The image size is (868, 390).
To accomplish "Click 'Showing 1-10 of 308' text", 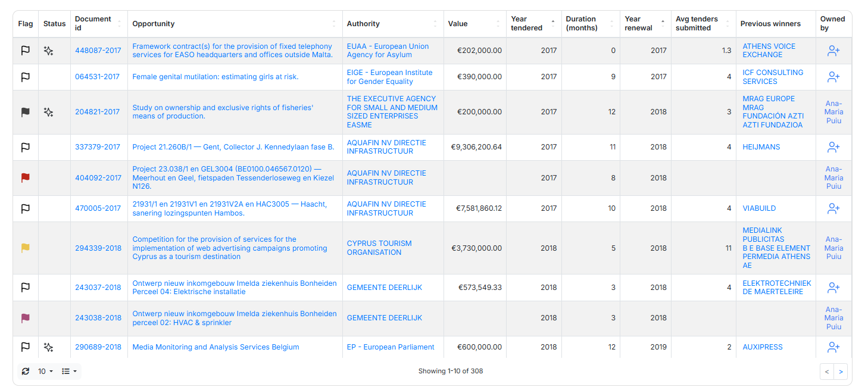I will click(451, 371).
